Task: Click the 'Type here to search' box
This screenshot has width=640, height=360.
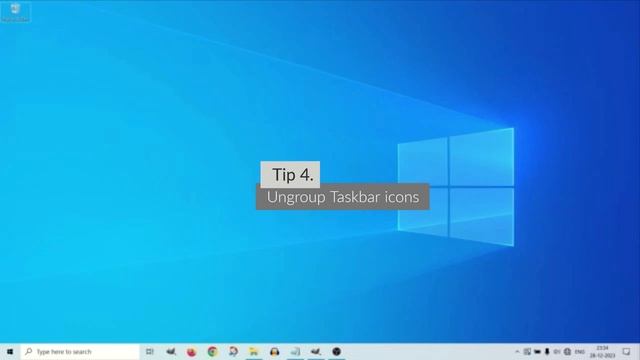Action: coord(80,351)
